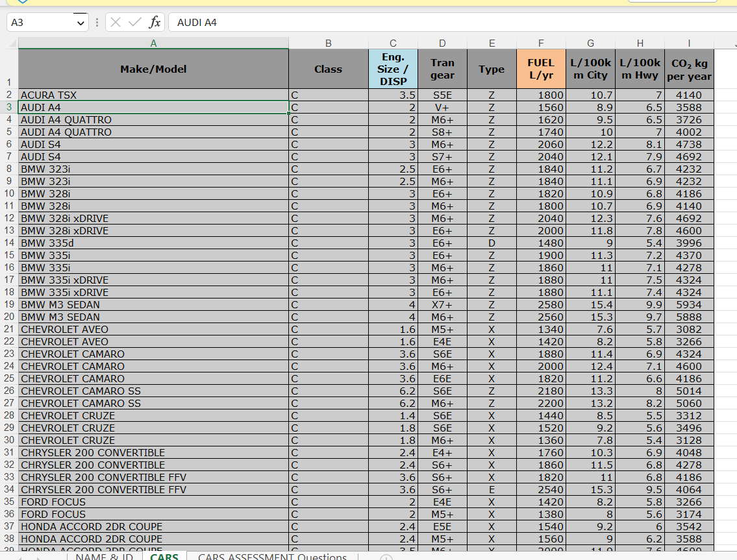The image size is (737, 560).
Task: Select the fuel value 2580
Action: (x=541, y=304)
